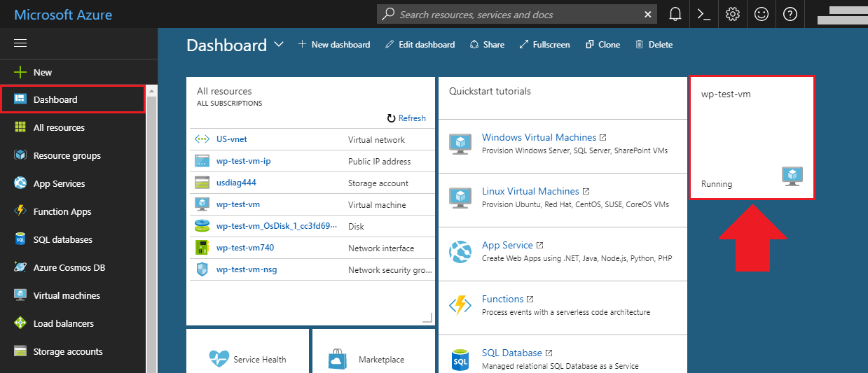The image size is (868, 373).
Task: Click the Storage accounts sidebar icon
Action: (20, 351)
